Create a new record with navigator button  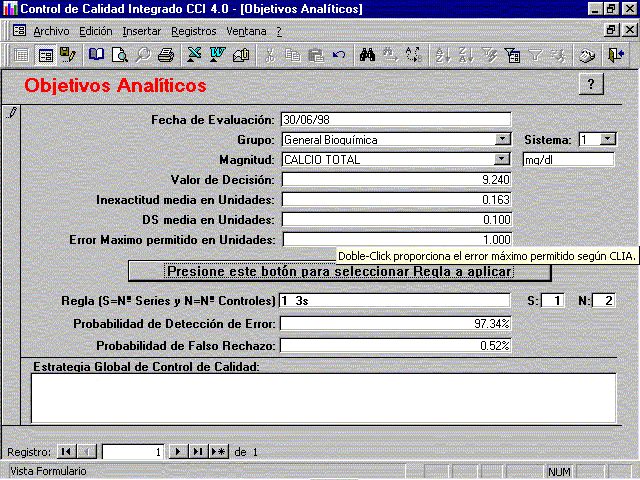218,452
